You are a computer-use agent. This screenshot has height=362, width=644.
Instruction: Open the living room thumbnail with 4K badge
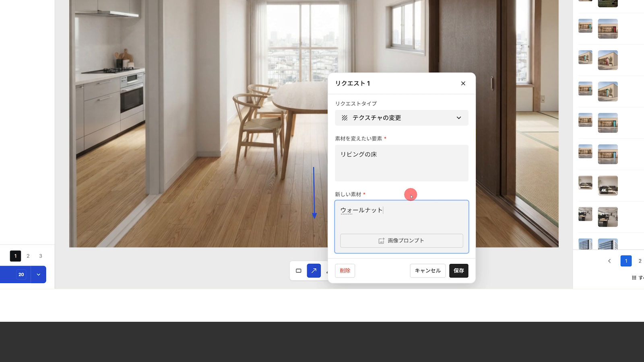click(x=608, y=185)
